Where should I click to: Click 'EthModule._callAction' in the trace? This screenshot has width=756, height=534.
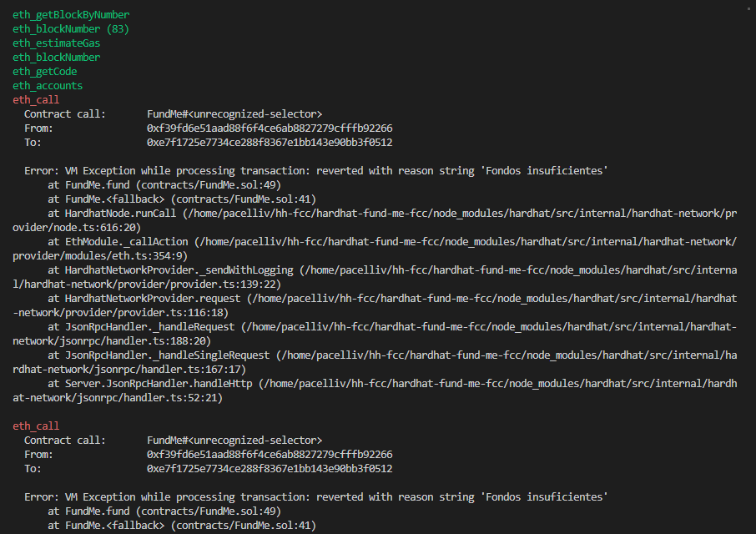(x=126, y=241)
